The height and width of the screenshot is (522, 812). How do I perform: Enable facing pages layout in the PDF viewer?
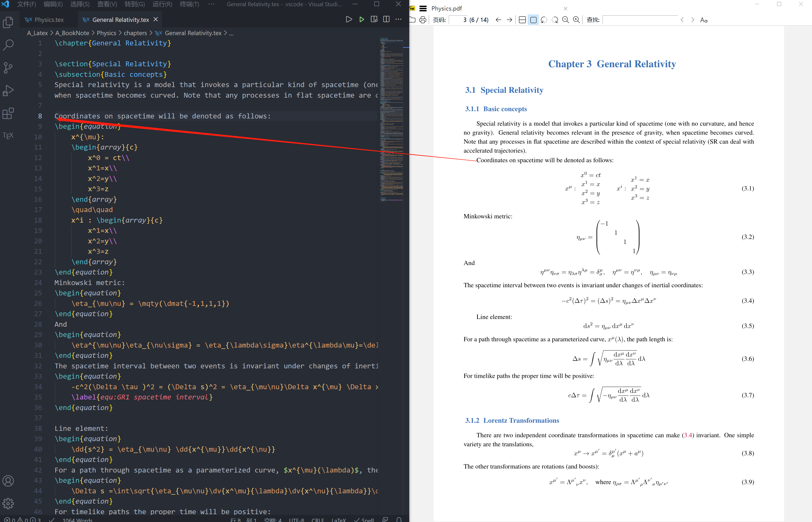pyautogui.click(x=522, y=20)
